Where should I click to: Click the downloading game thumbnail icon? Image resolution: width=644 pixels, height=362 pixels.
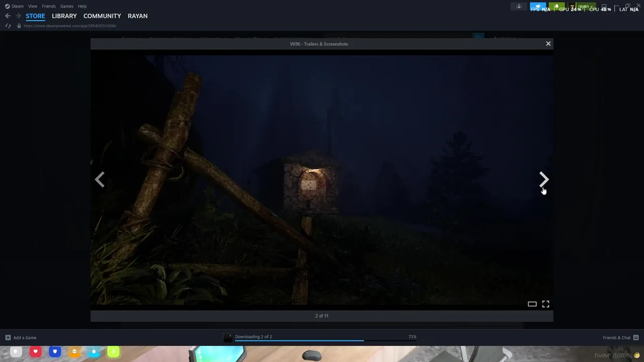[227, 338]
